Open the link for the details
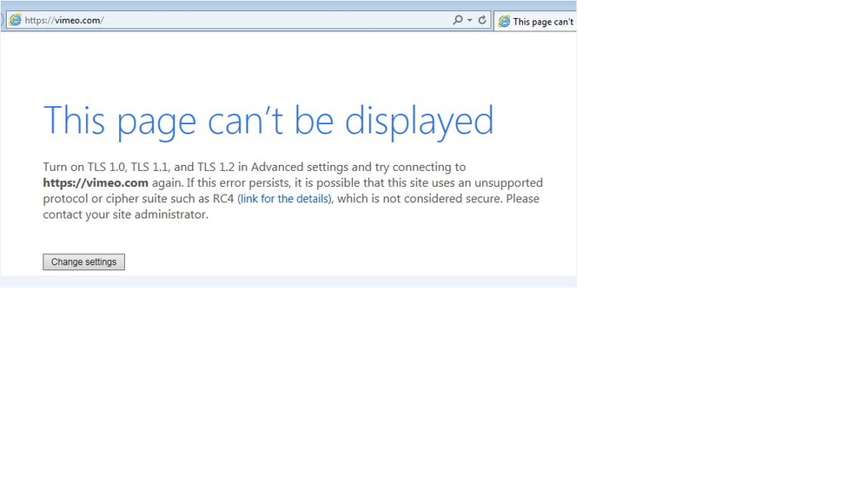Viewport: 868px width, 488px height. (284, 199)
